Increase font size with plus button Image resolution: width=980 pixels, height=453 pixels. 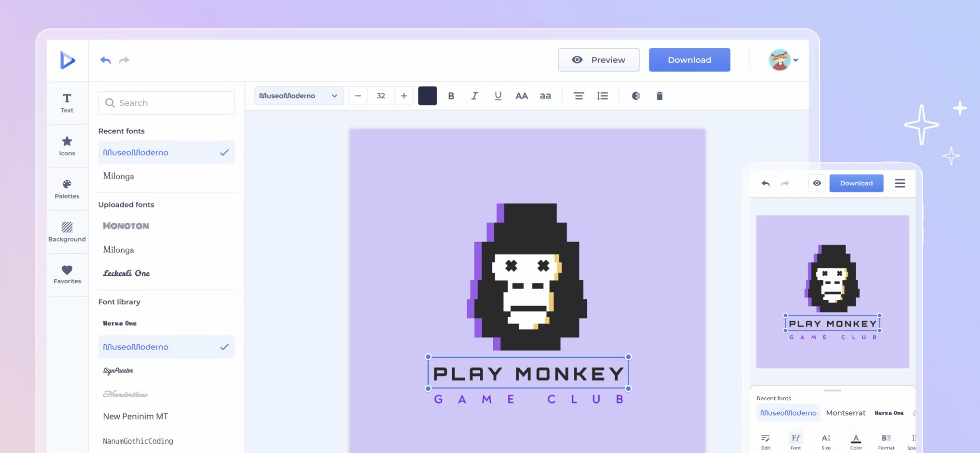point(404,96)
